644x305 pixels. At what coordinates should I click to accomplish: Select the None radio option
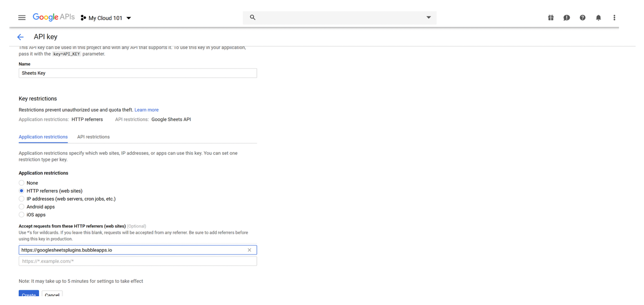pyautogui.click(x=22, y=183)
